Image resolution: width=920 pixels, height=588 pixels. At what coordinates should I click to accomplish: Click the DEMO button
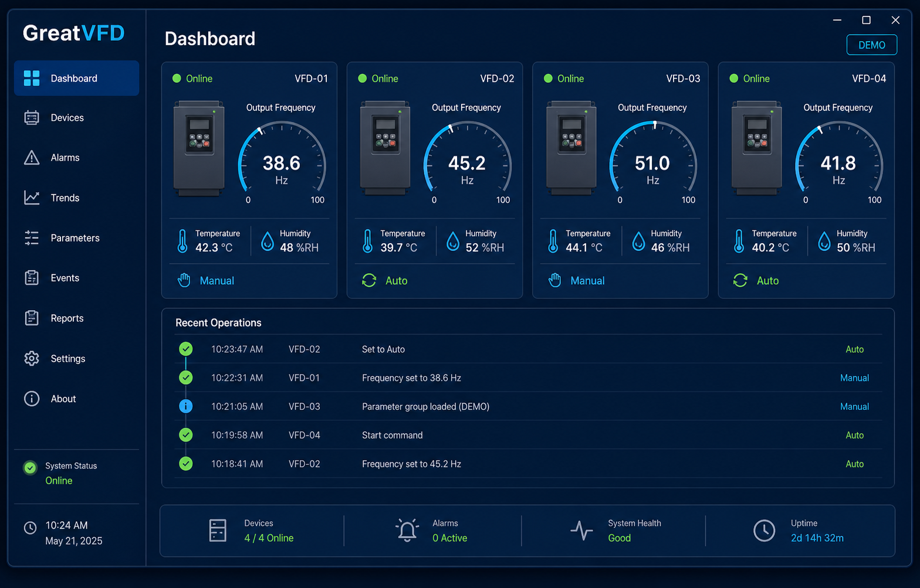point(871,45)
